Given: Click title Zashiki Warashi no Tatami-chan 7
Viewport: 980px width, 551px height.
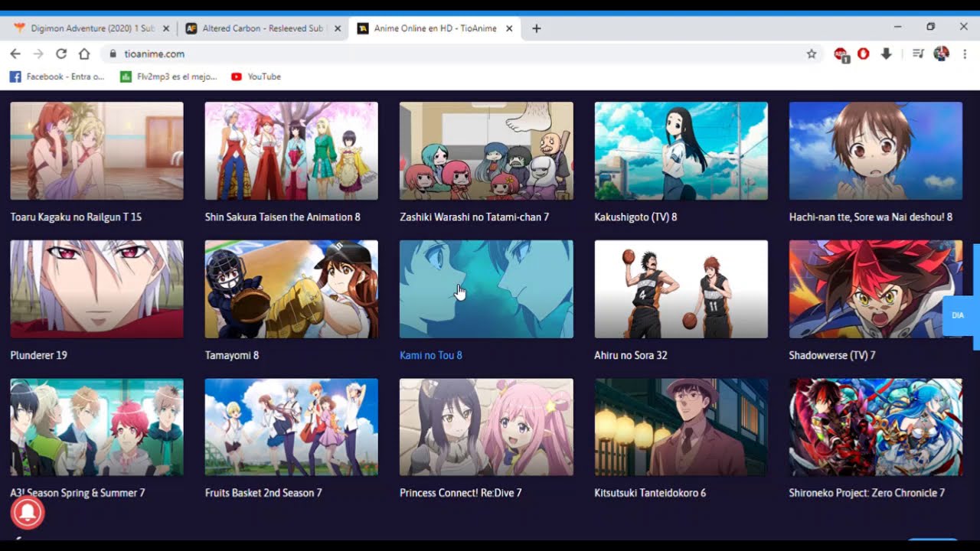Looking at the screenshot, I should pos(474,217).
